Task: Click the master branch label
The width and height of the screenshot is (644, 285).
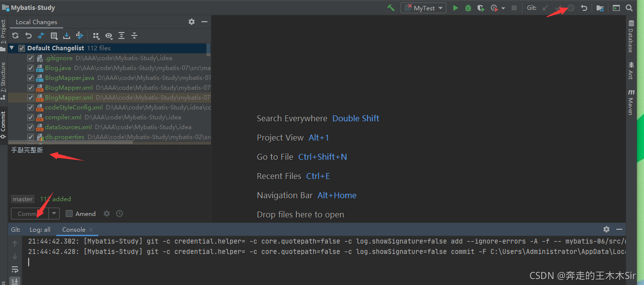Action: click(23, 199)
